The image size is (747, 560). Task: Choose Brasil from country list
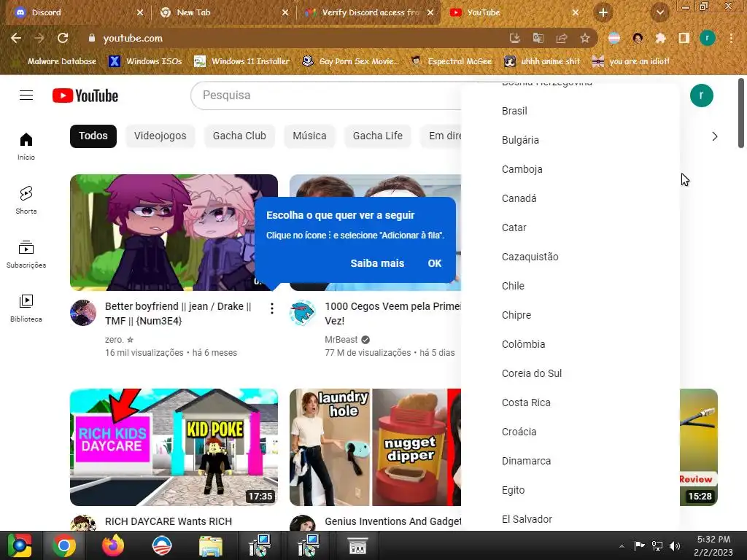(570, 111)
